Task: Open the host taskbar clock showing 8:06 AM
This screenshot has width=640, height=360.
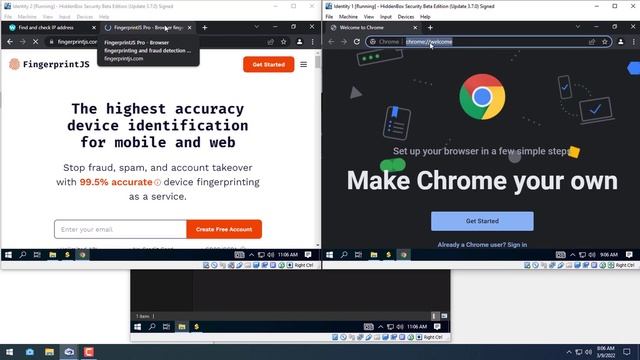Action: (606, 352)
